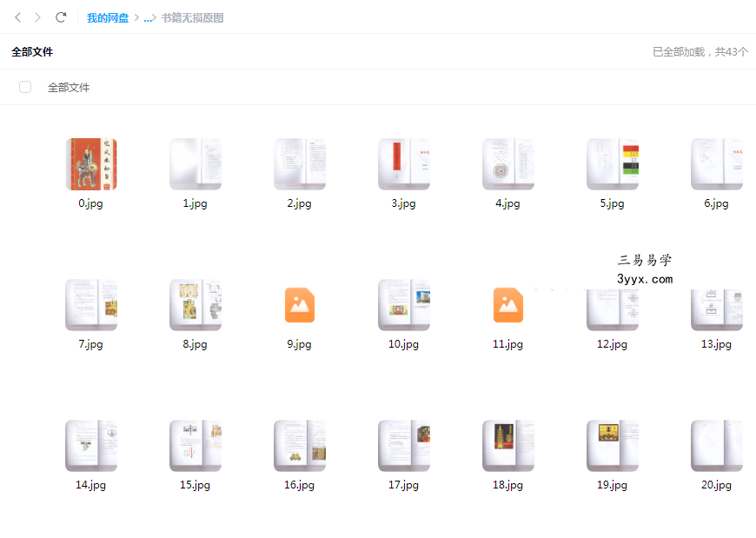
Task: Click the file name 20.jpg
Action: pos(717,485)
